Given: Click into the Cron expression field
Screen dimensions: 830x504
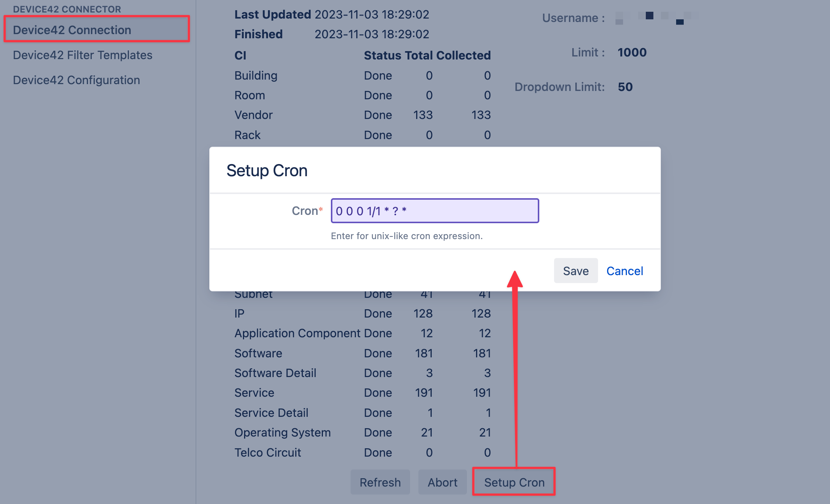Looking at the screenshot, I should tap(434, 211).
